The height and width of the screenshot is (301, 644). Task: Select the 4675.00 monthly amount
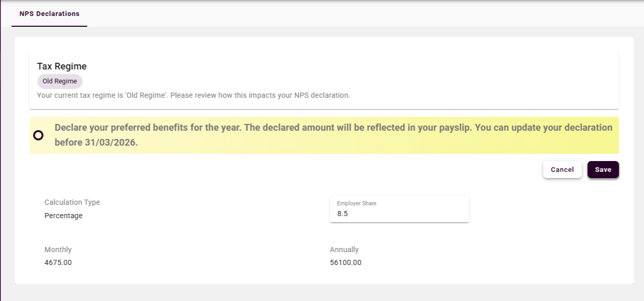click(x=58, y=262)
